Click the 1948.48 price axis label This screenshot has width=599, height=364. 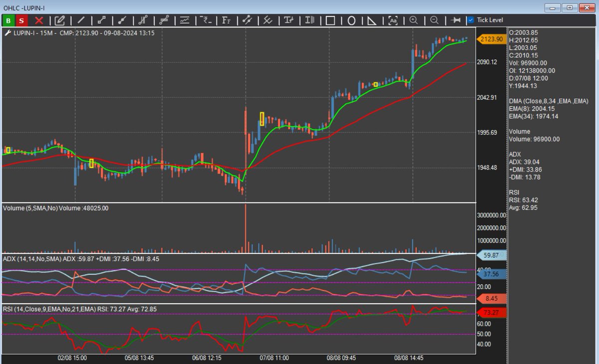coord(487,168)
